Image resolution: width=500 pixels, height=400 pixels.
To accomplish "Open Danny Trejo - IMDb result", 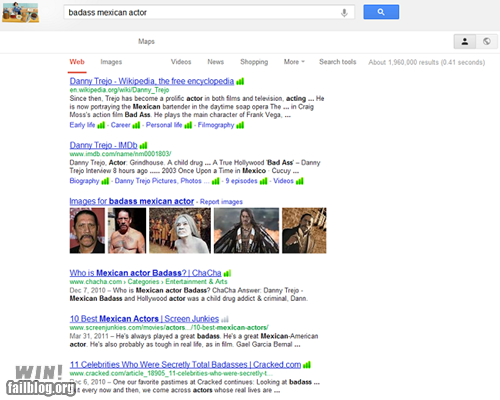I will tap(103, 145).
